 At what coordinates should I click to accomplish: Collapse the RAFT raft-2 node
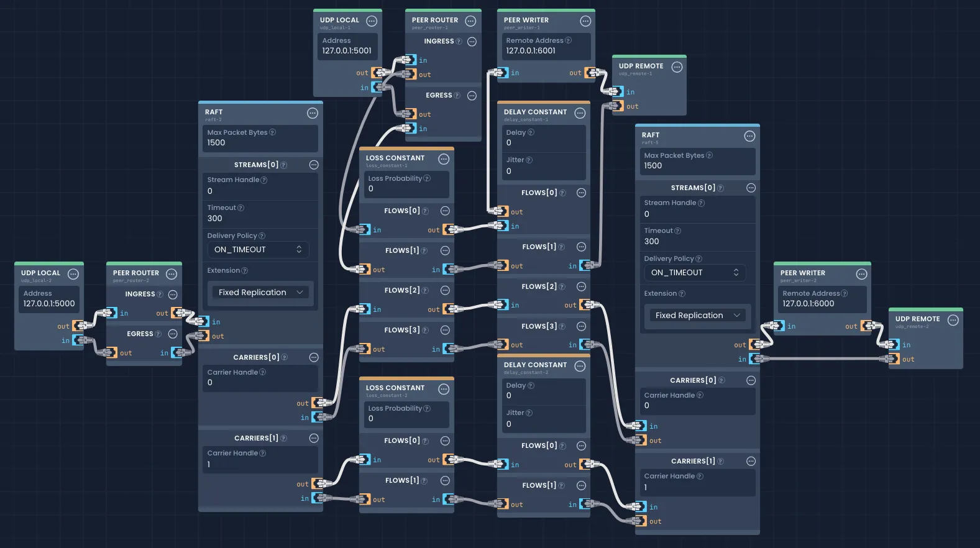pyautogui.click(x=313, y=113)
